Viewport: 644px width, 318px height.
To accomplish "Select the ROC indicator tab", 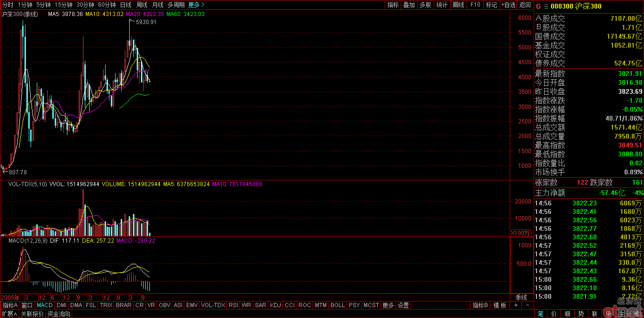I will pos(305,305).
